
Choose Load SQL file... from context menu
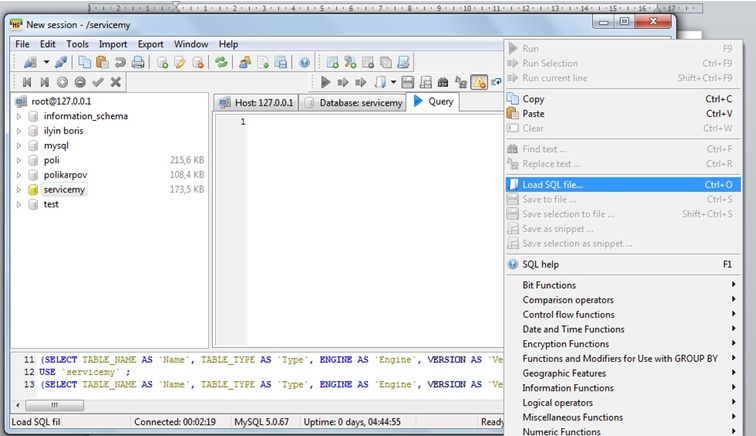[x=552, y=185]
